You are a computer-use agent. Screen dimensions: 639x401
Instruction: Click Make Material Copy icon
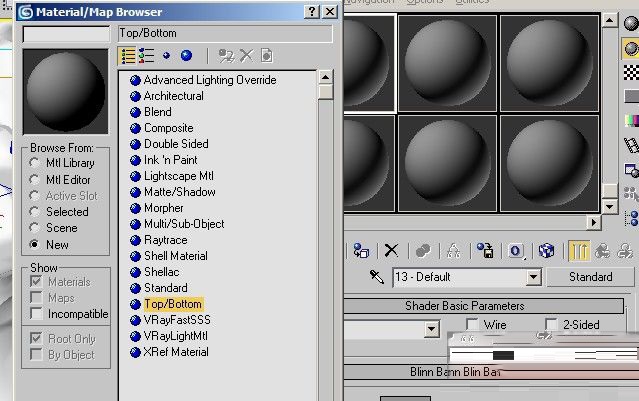coord(423,251)
